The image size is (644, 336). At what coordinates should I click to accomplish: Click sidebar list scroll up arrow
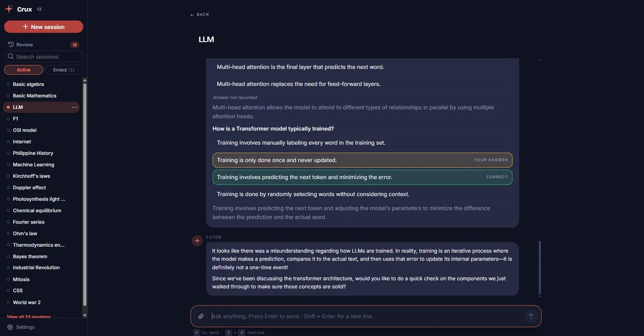click(85, 80)
